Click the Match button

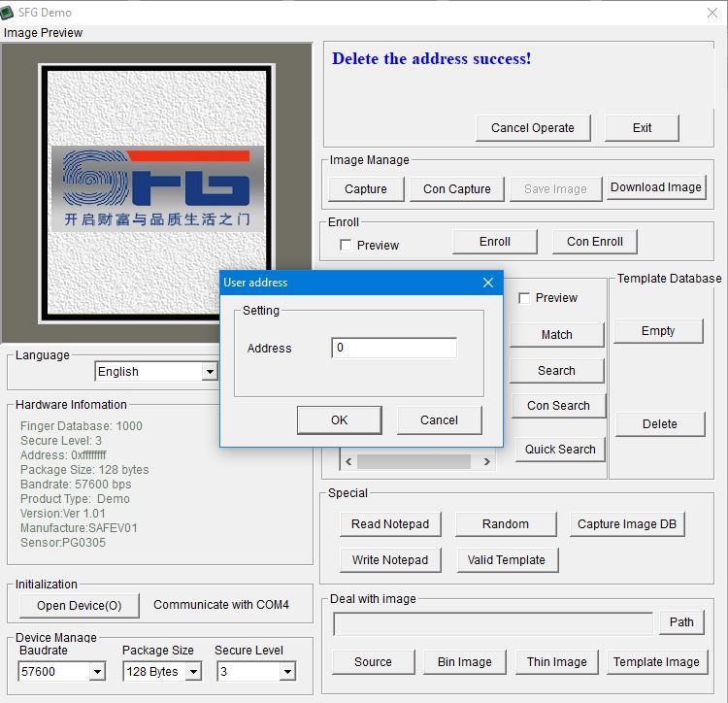point(557,334)
